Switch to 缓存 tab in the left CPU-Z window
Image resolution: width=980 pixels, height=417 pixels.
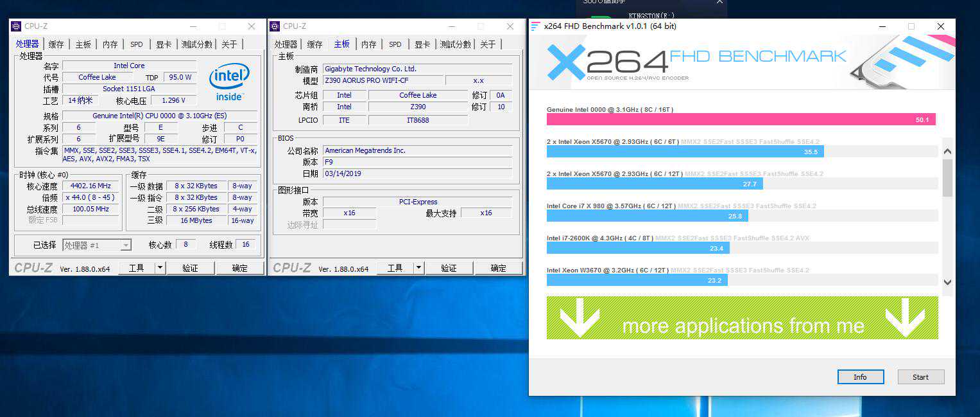point(56,44)
